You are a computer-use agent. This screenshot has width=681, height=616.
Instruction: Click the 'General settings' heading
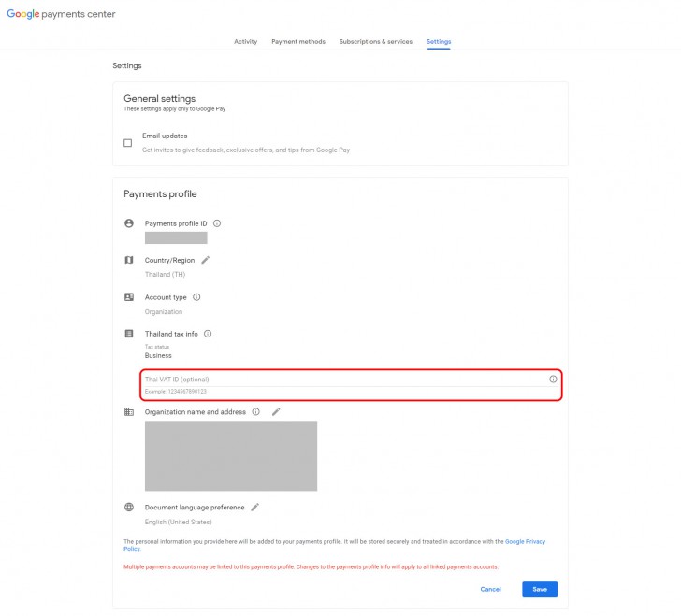[159, 98]
